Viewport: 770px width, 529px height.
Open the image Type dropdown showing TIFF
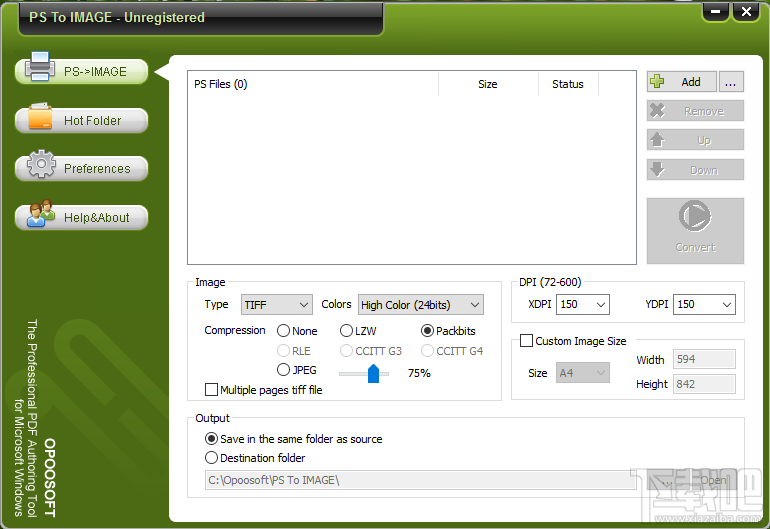[x=276, y=305]
